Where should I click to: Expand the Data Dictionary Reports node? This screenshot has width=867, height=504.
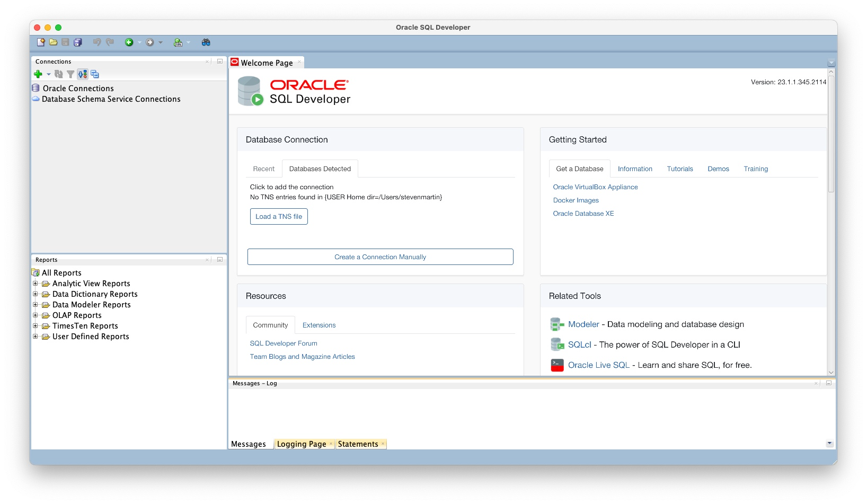(x=36, y=294)
